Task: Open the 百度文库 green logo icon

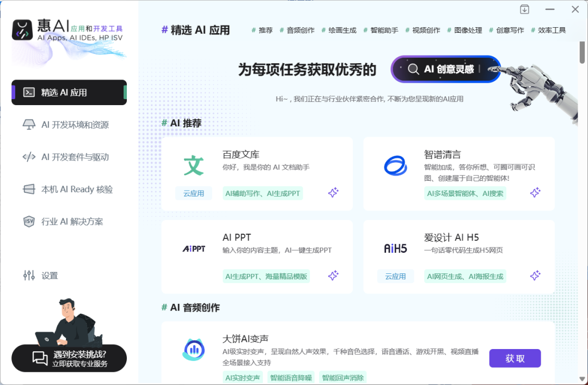Action: point(194,166)
